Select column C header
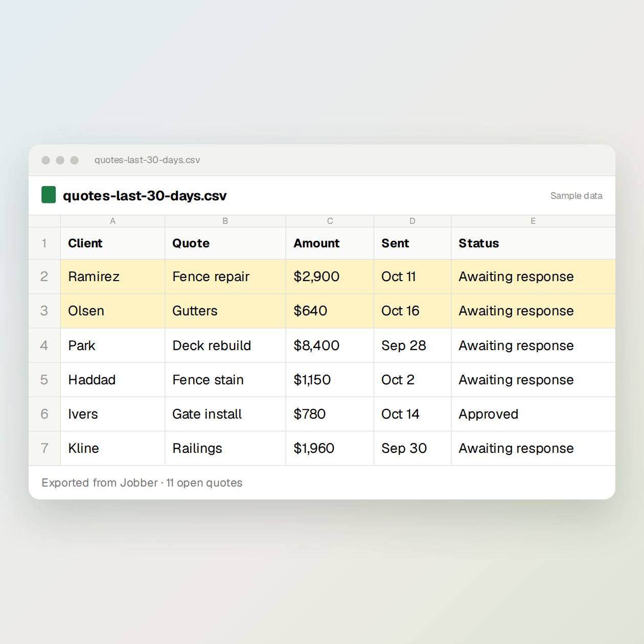 point(330,221)
